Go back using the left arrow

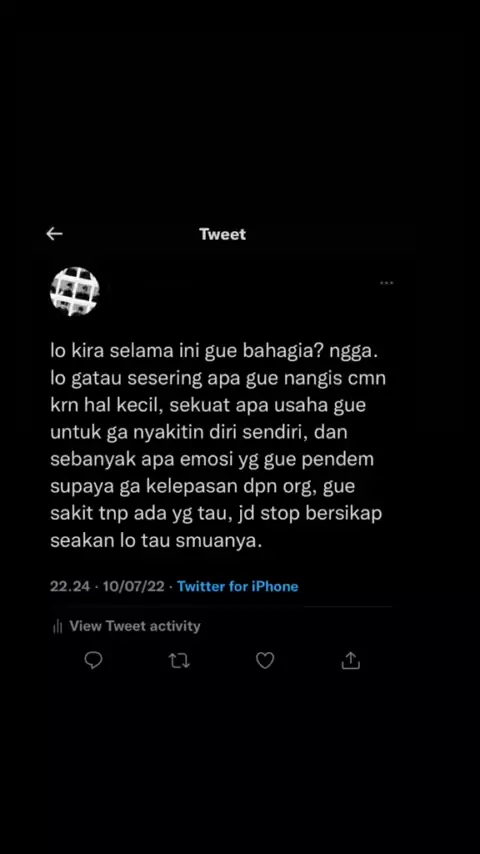click(54, 234)
